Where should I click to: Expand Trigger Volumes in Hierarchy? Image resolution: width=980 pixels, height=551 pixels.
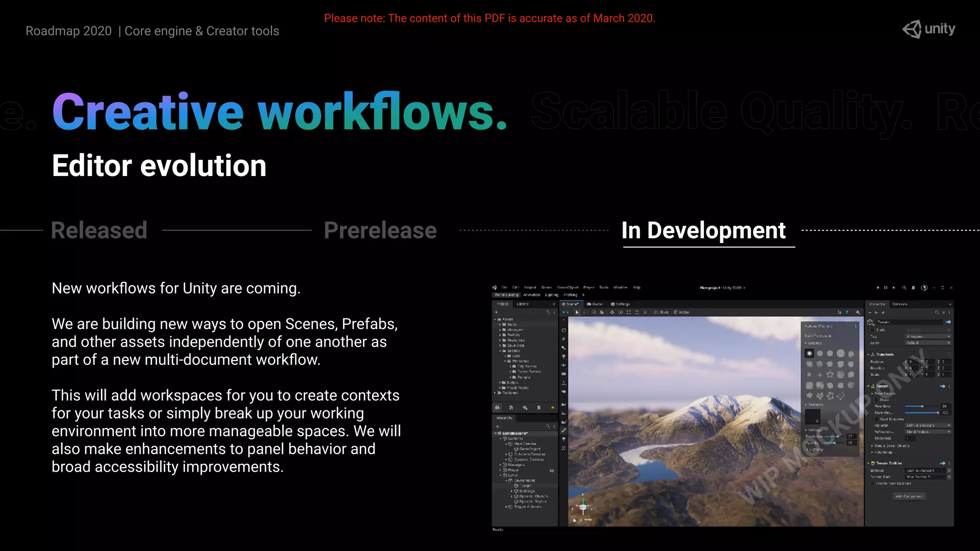point(506,507)
